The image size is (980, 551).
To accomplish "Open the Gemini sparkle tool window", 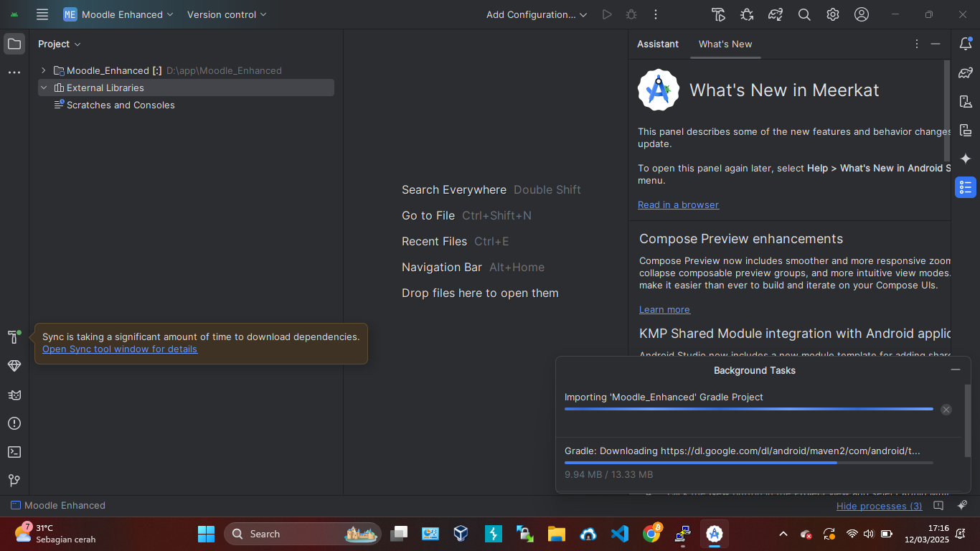I will (x=966, y=159).
